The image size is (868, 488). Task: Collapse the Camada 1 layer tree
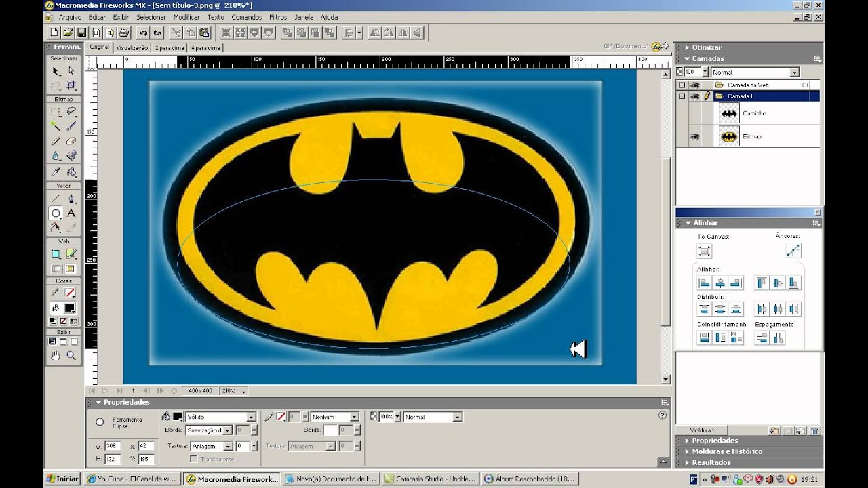(x=682, y=96)
